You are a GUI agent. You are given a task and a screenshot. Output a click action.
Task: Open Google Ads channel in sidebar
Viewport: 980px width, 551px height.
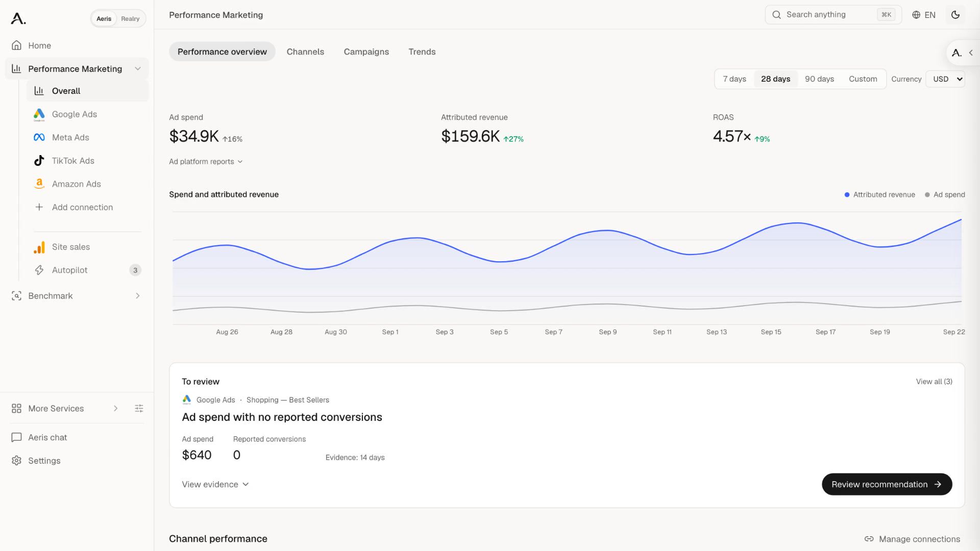[x=87, y=114]
